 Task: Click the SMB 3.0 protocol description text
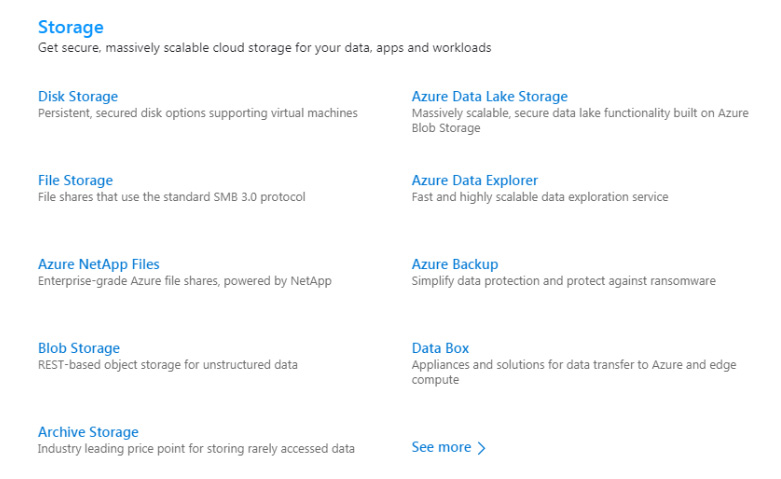pyautogui.click(x=172, y=197)
